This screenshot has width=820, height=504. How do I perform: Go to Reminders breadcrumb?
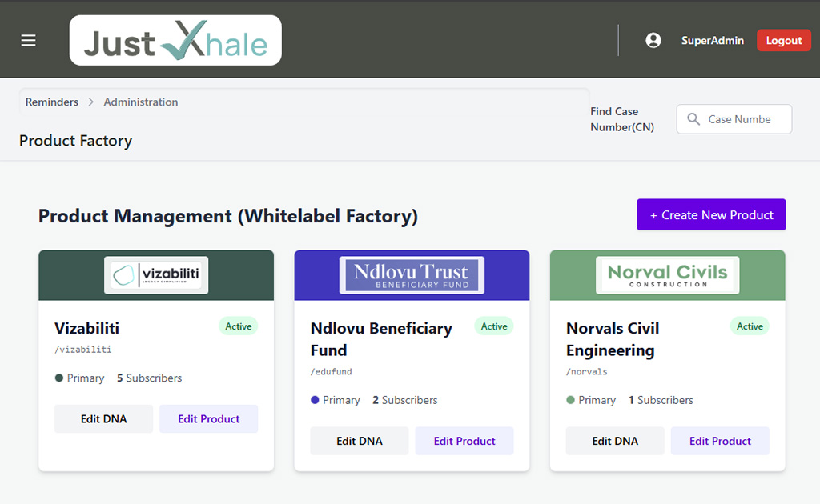52,102
